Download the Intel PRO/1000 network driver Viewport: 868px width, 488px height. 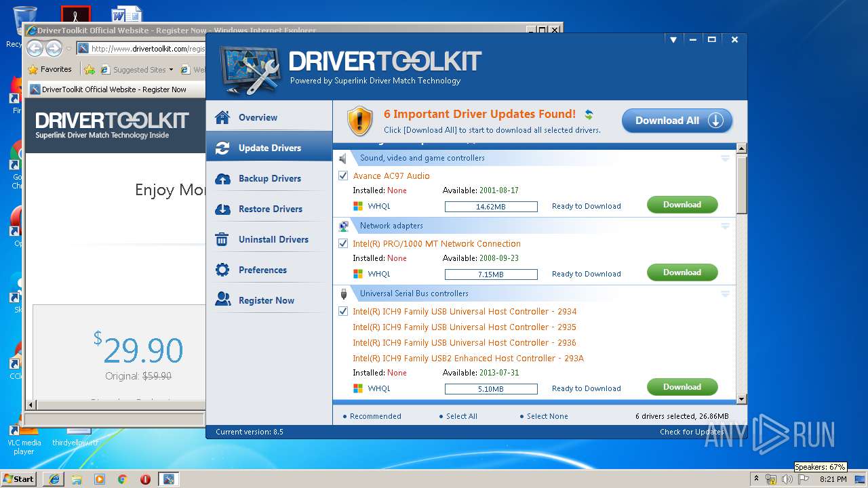tap(682, 272)
